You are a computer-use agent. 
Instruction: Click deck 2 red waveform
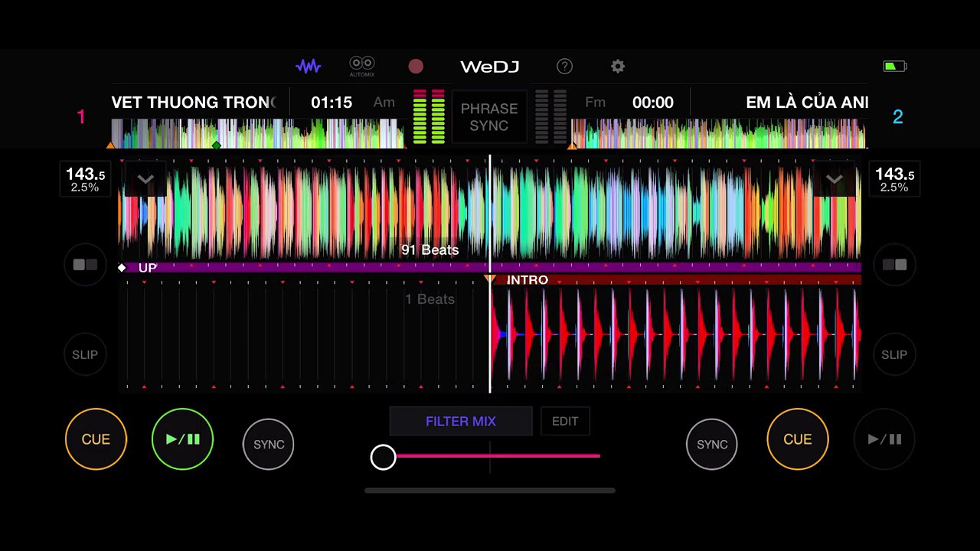click(675, 335)
